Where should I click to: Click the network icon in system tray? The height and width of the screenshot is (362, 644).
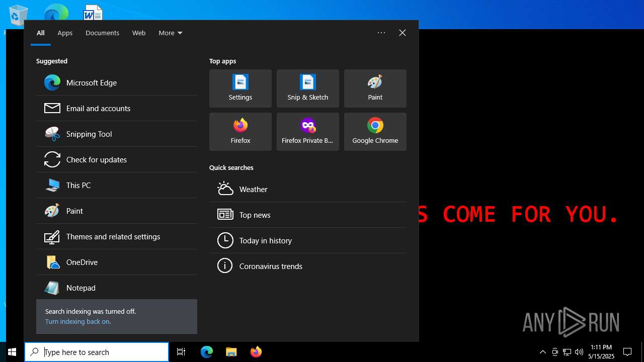tap(567, 352)
